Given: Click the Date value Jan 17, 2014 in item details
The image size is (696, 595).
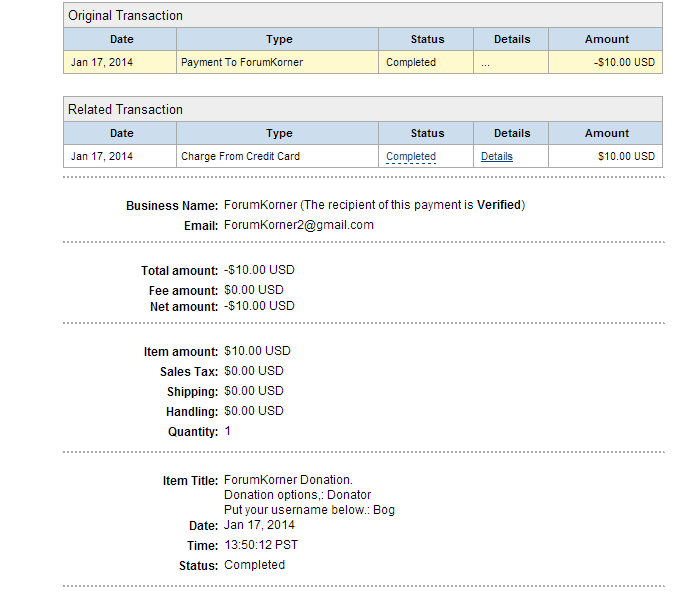Looking at the screenshot, I should (259, 525).
